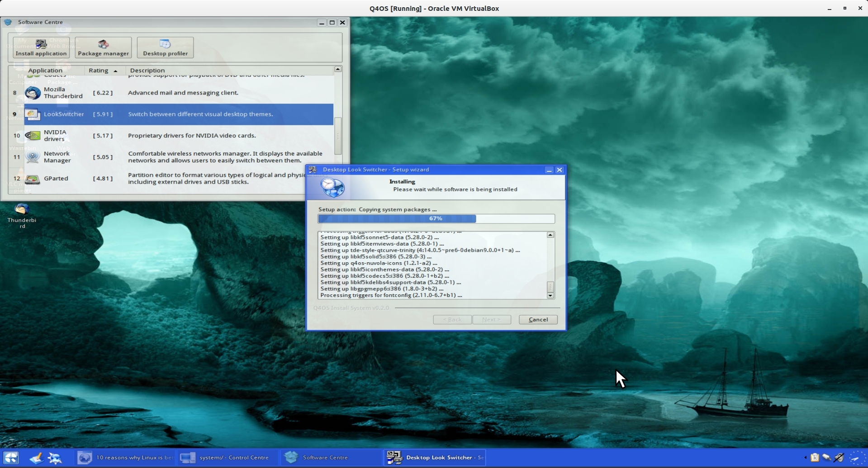Select the NVIDIA drivers entry

pyautogui.click(x=55, y=136)
